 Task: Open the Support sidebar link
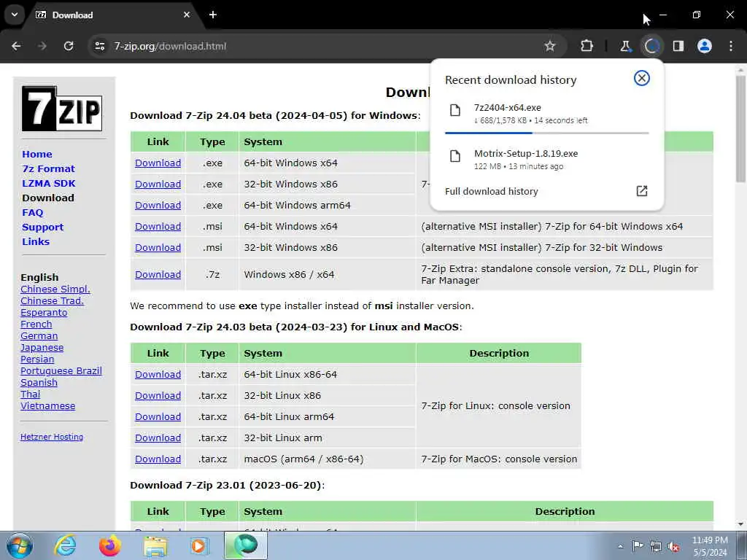42,227
